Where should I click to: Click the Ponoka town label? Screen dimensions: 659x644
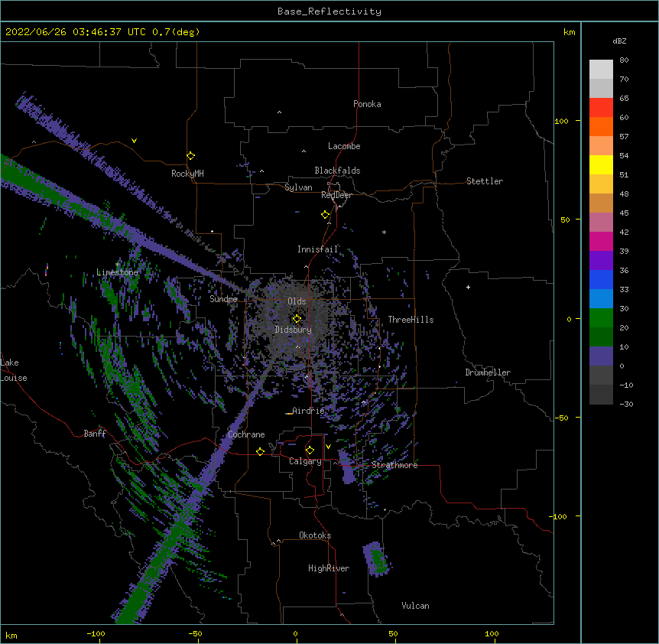[x=367, y=104]
